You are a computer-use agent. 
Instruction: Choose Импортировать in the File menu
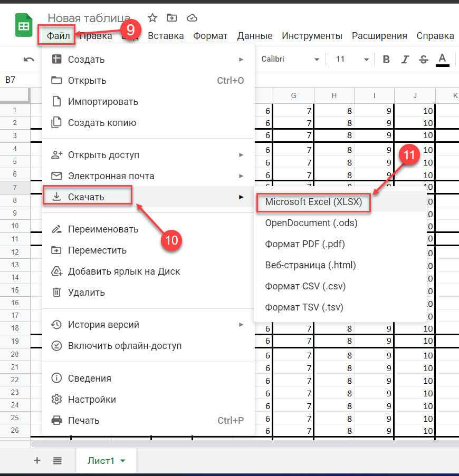[148, 102]
